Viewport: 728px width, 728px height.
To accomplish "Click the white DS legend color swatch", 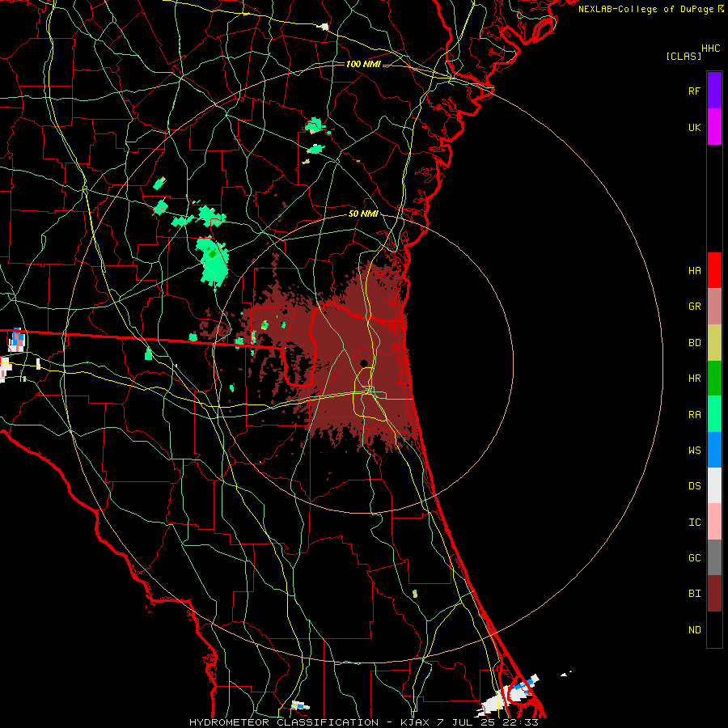I will pos(714,485).
